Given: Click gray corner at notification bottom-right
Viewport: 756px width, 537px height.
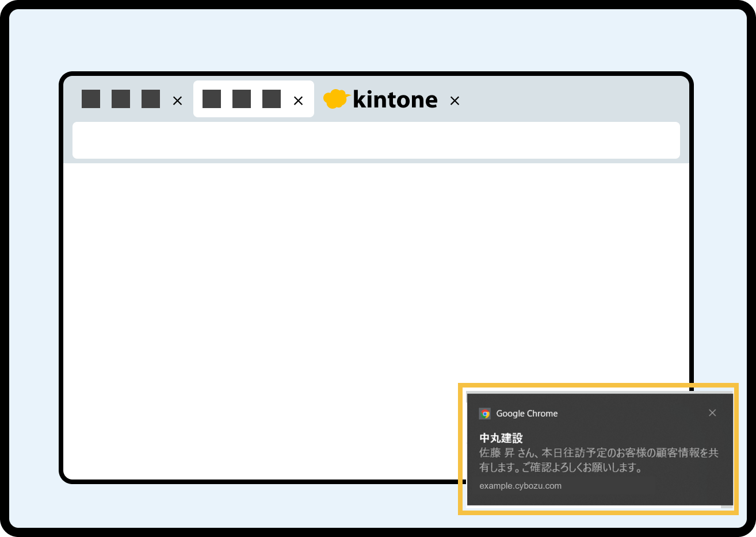Looking at the screenshot, I should tap(727, 507).
